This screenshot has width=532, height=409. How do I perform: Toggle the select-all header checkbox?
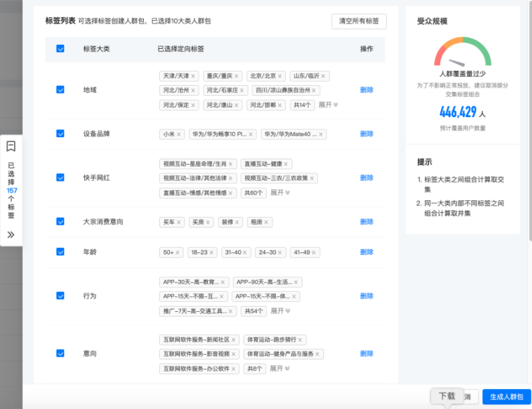tap(60, 49)
